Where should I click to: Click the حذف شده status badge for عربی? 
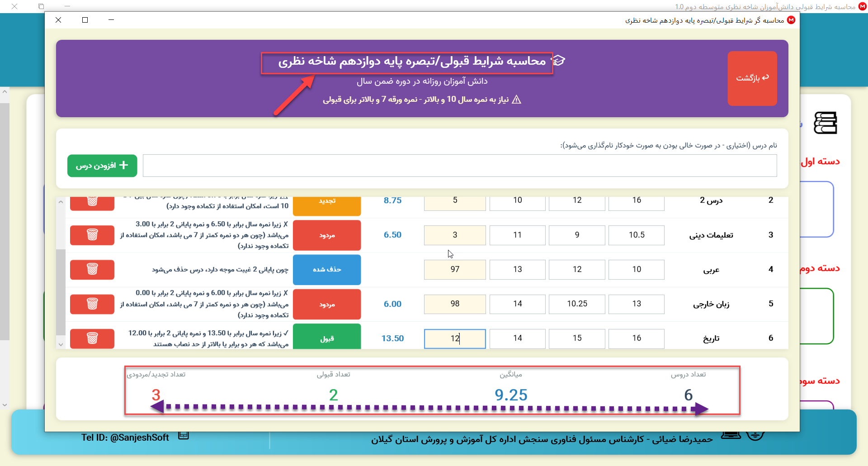tap(327, 269)
